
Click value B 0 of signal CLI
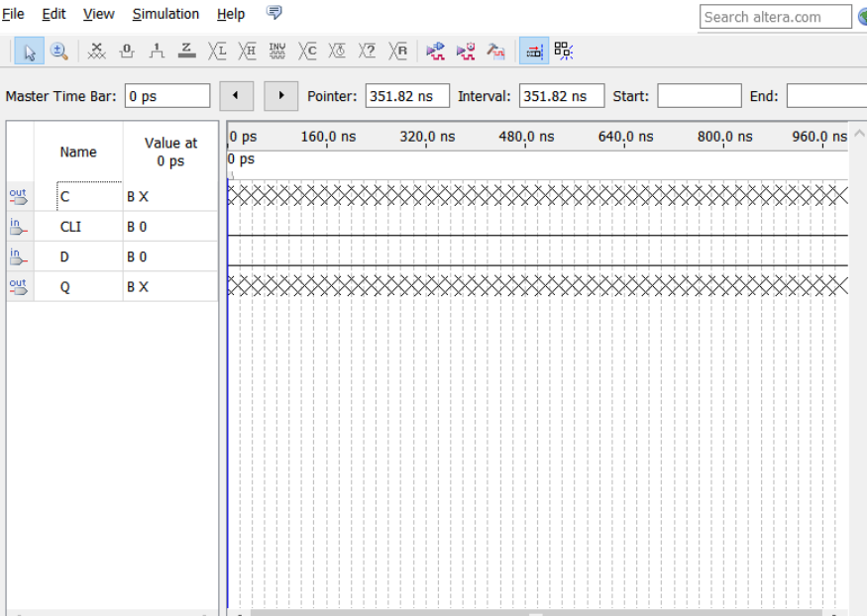[x=137, y=227]
